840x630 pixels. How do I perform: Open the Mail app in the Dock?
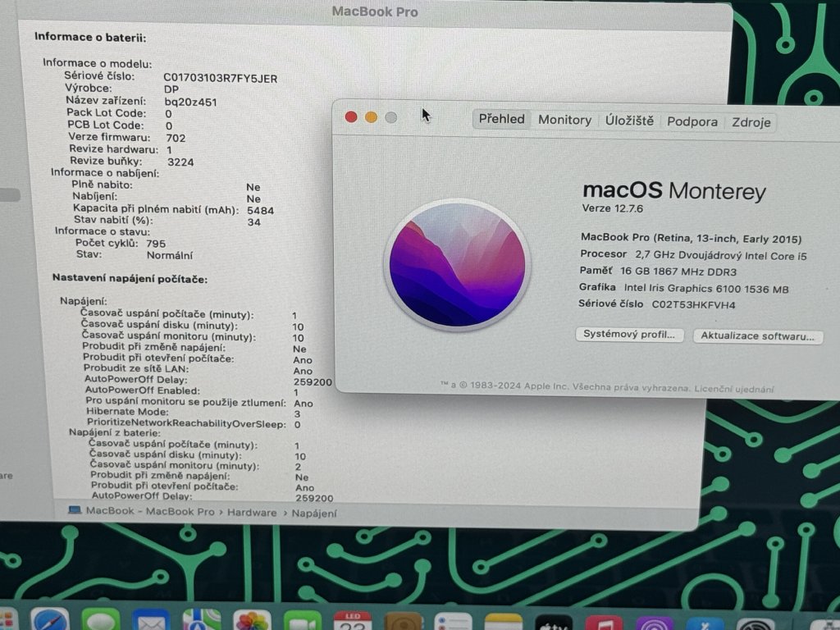click(151, 621)
